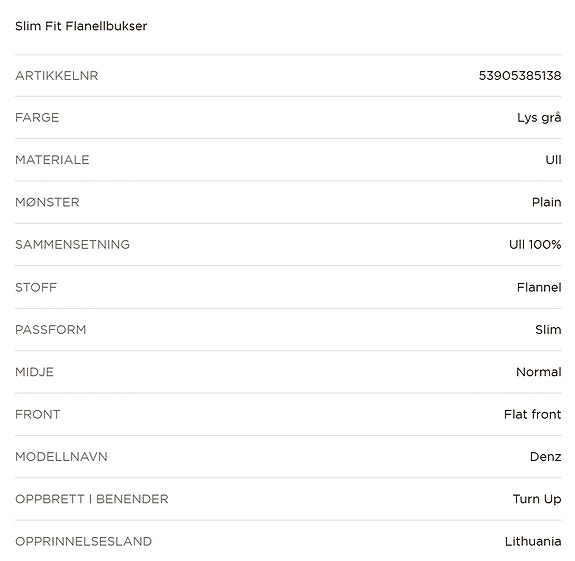The width and height of the screenshot is (575, 561).
Task: Select the SAMMENSETNING label
Action: tap(73, 245)
